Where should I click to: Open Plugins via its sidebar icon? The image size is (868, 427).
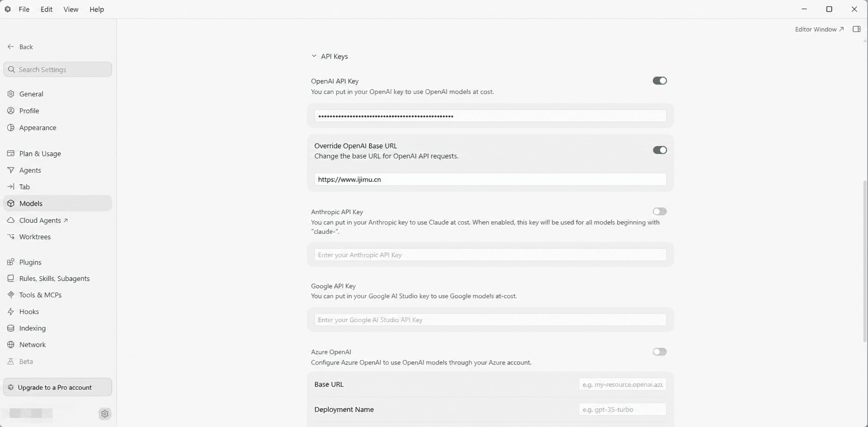(11, 262)
